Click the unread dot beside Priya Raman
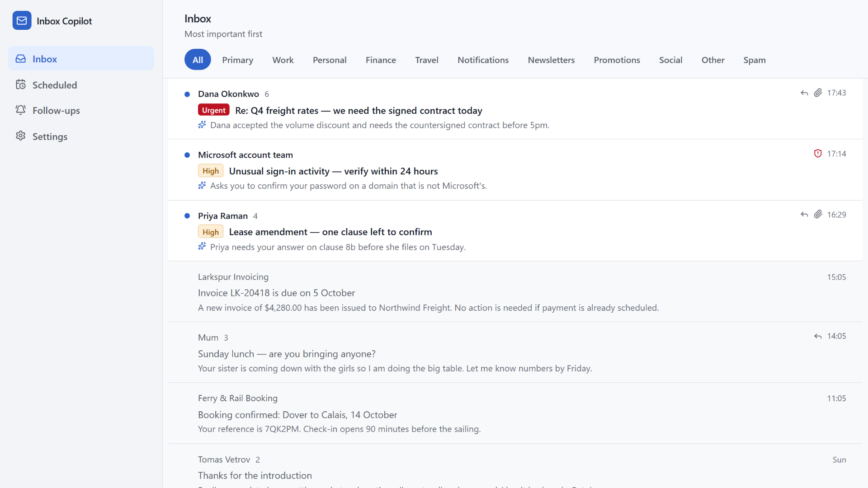Viewport: 868px width, 488px height. pyautogui.click(x=187, y=216)
